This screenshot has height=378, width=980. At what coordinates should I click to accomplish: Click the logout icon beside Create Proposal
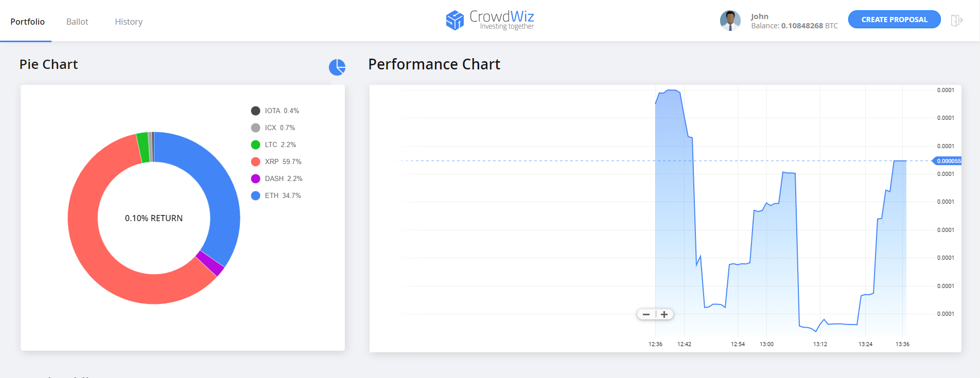(x=956, y=21)
